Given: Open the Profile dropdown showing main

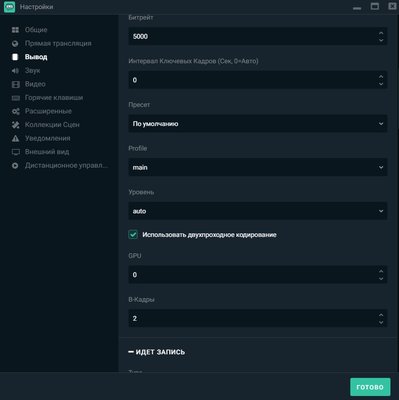Looking at the screenshot, I should (258, 167).
